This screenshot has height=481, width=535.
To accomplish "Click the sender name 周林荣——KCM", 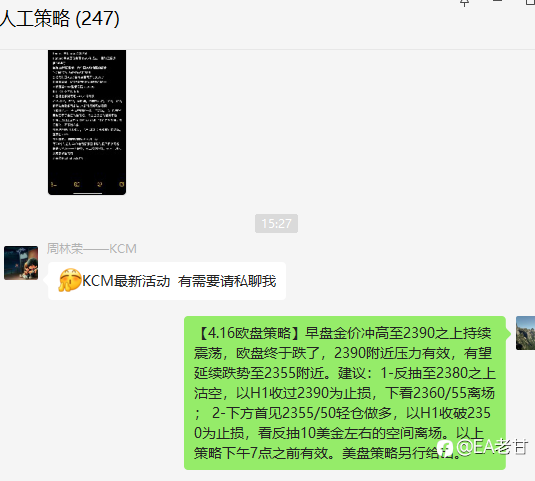I will tap(91, 249).
